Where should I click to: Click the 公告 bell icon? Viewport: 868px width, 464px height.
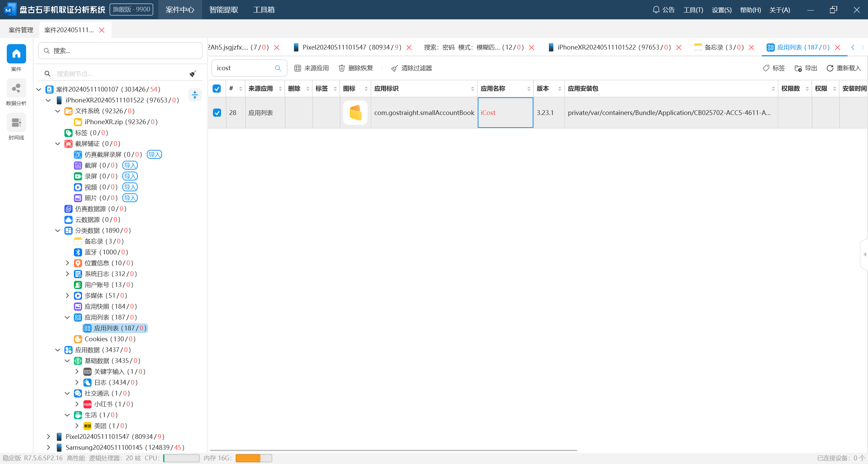coord(656,10)
